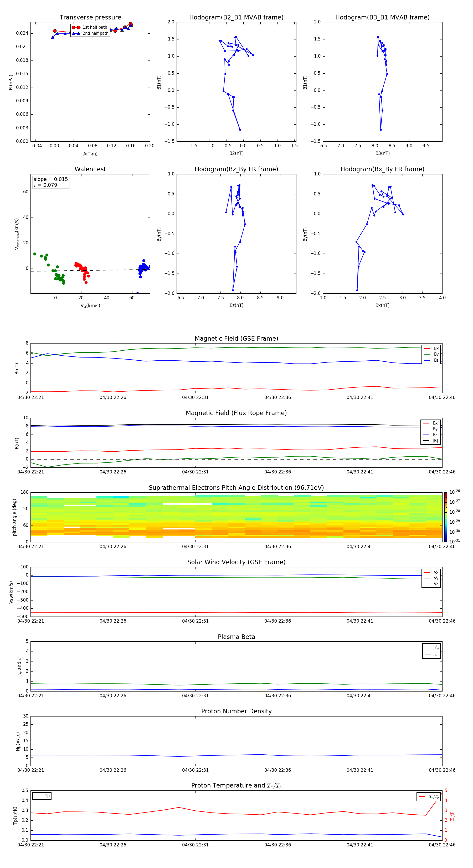
Task: Select the Hodogram(B2_B1 MVAB frame) title
Action: point(236,18)
